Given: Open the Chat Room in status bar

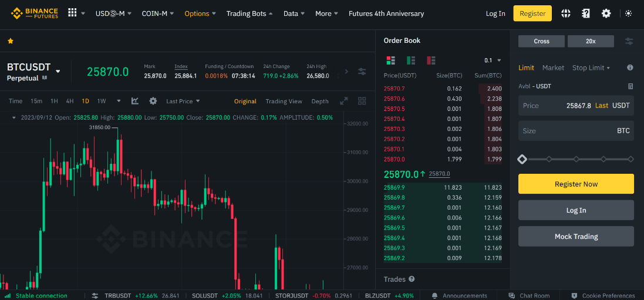Looking at the screenshot, I should (x=528, y=295).
